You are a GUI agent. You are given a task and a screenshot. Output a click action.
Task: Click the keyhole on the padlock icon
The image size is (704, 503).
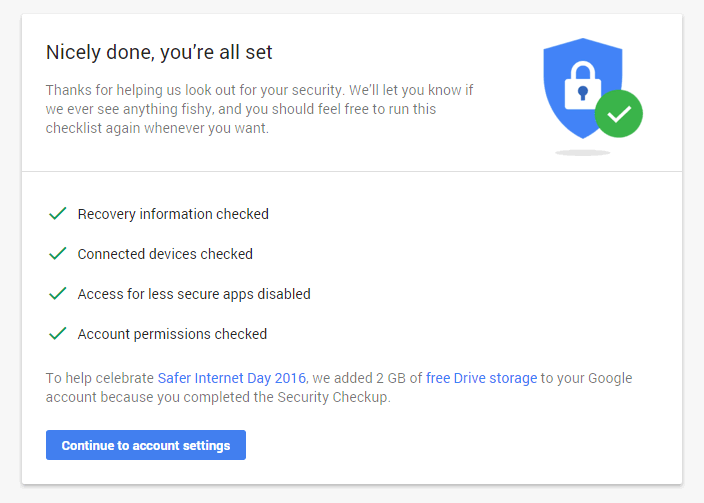coord(583,93)
